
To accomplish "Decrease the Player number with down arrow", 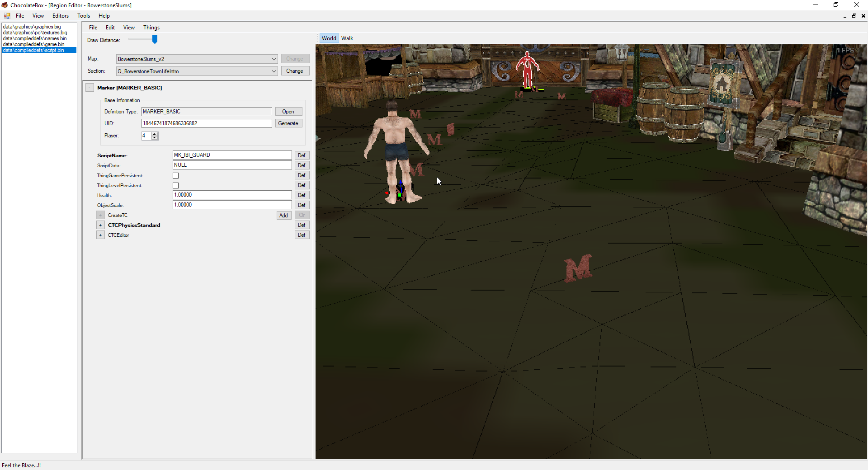I will pyautogui.click(x=155, y=137).
